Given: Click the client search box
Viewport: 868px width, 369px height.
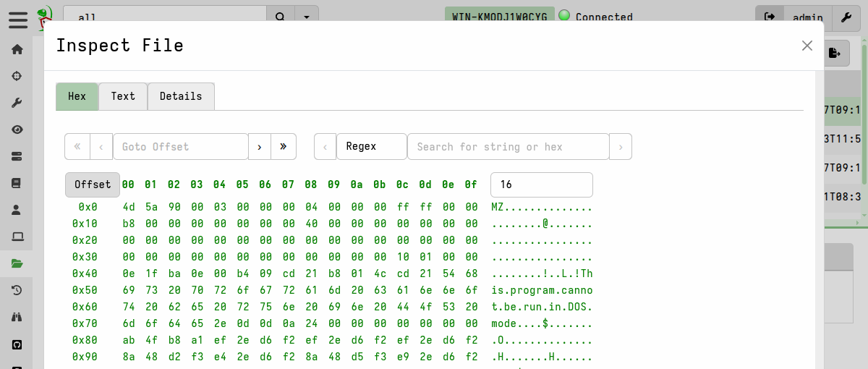Looking at the screenshot, I should click(x=165, y=17).
